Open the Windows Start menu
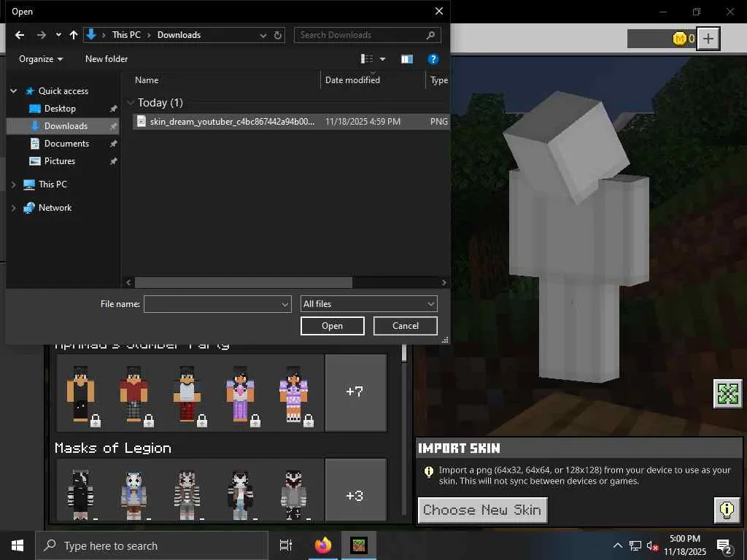Viewport: 747px width, 560px height. (x=18, y=545)
